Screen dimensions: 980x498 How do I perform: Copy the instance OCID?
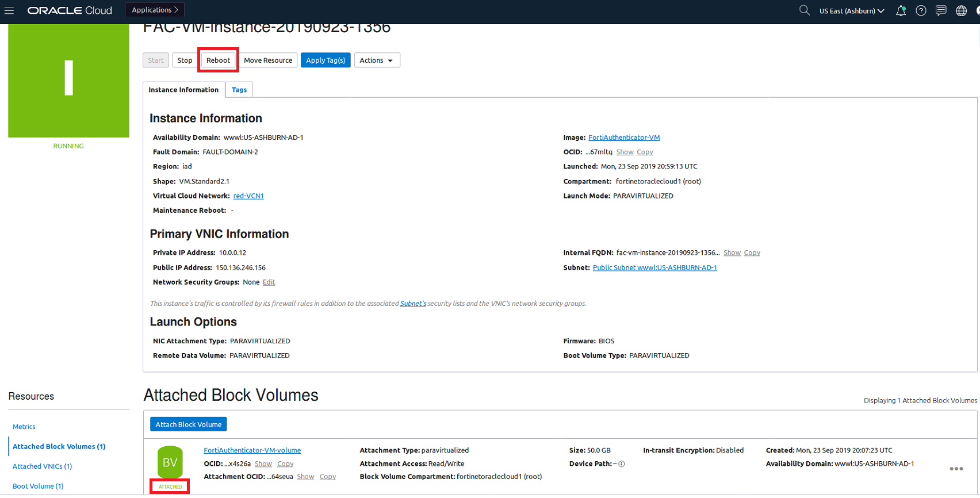tap(645, 152)
